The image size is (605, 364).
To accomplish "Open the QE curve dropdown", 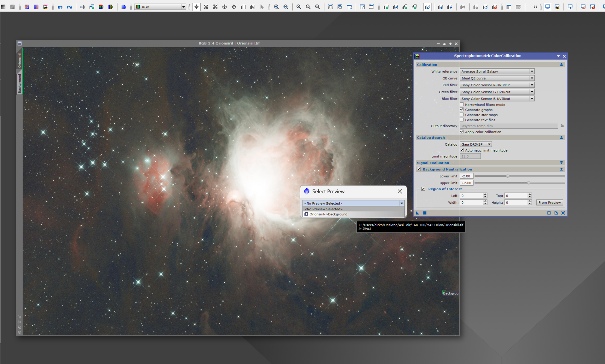I will [x=497, y=78].
